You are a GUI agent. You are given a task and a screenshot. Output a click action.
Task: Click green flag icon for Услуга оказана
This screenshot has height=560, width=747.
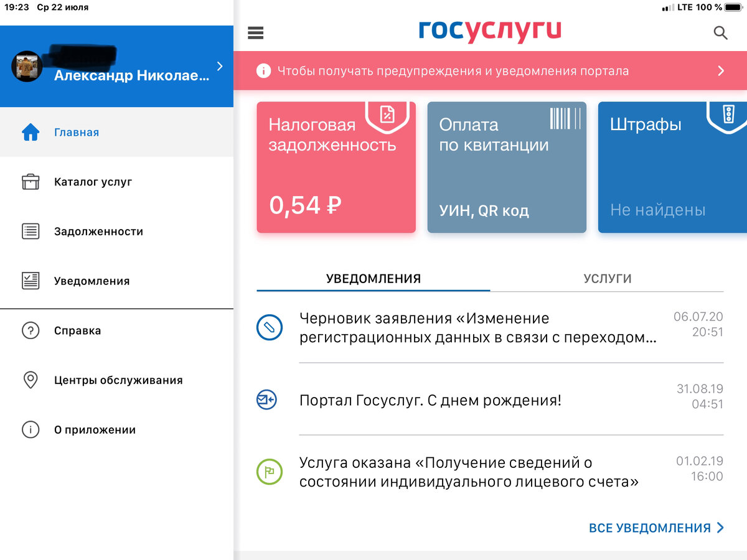(x=270, y=472)
